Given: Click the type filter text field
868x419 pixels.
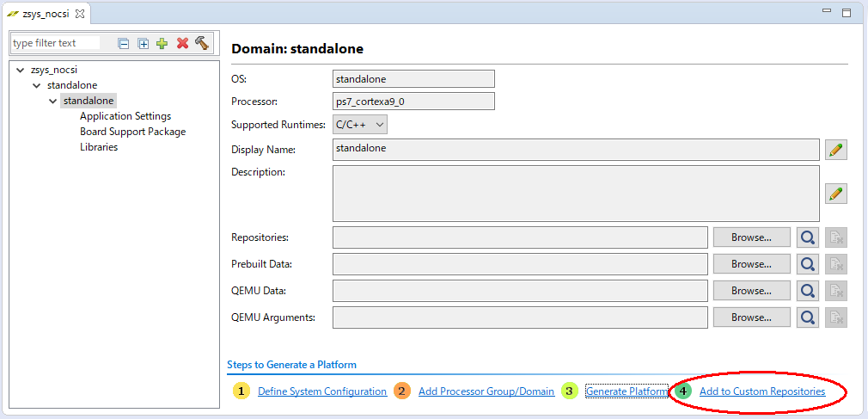Looking at the screenshot, I should [x=56, y=43].
